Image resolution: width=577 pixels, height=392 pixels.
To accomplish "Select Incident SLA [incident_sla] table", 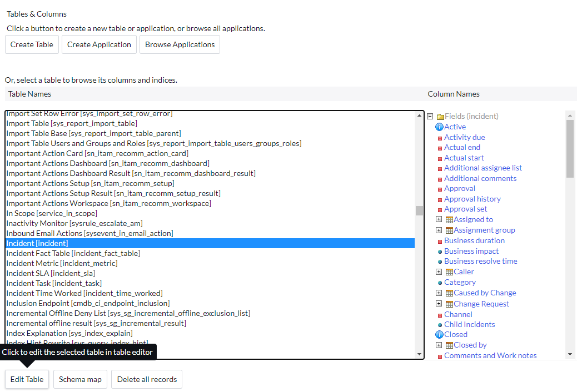I will 51,273.
